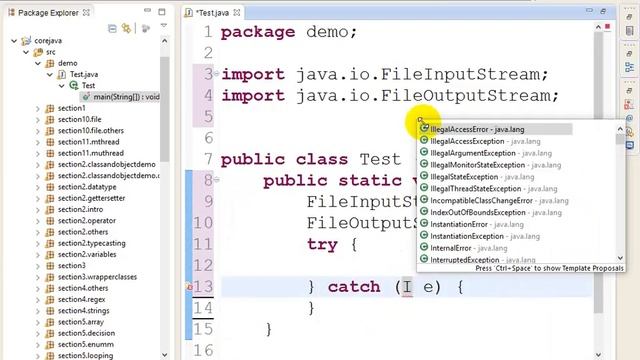Select section5.decision package
This screenshot has width=640, height=360.
(x=86, y=333)
